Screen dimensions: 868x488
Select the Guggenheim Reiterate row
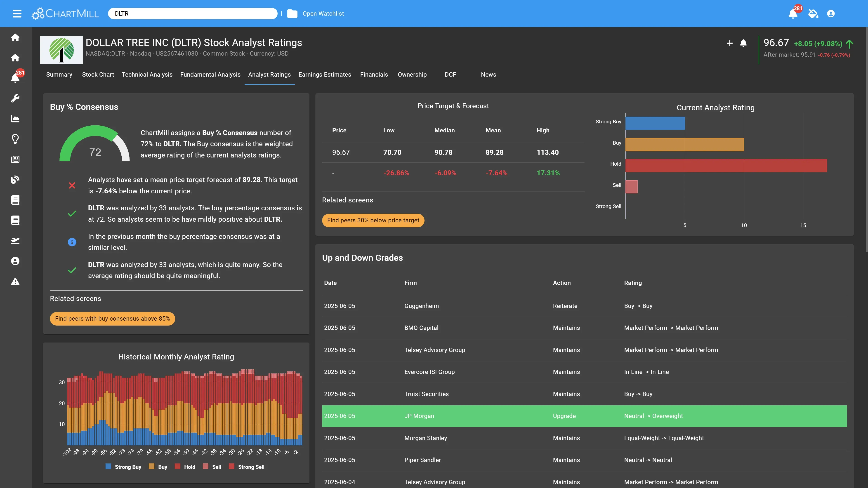click(584, 306)
